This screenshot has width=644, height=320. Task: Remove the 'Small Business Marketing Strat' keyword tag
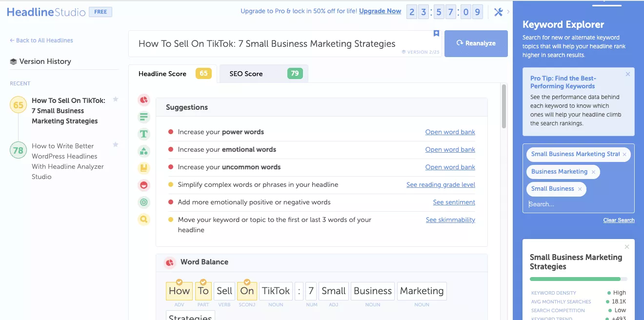point(624,155)
